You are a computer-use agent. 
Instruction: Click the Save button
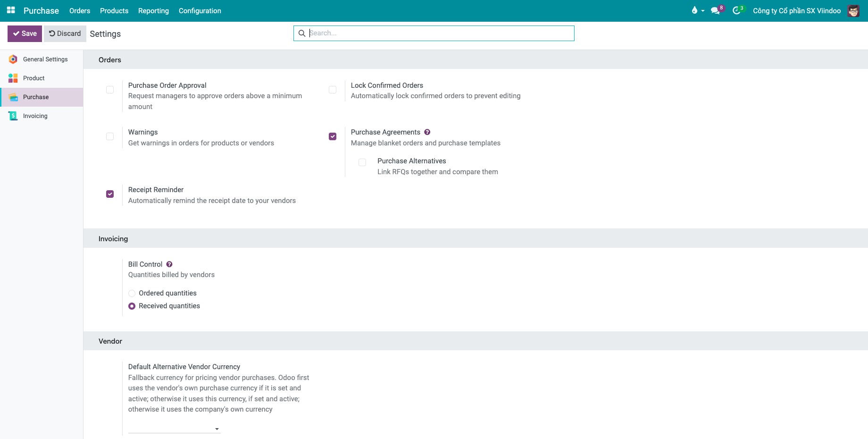[x=25, y=34]
